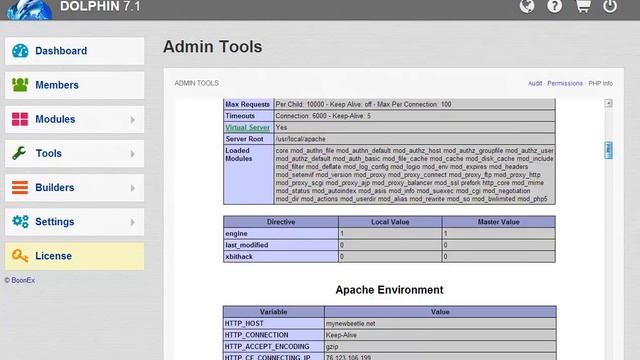Click the Members people icon
Viewport: 640px width, 360px height.
tap(20, 85)
